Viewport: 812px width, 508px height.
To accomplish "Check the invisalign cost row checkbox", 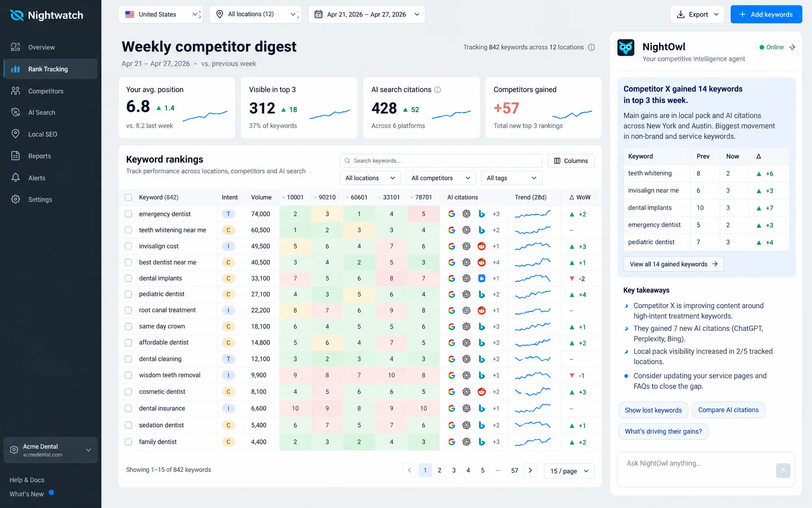I will 129,247.
